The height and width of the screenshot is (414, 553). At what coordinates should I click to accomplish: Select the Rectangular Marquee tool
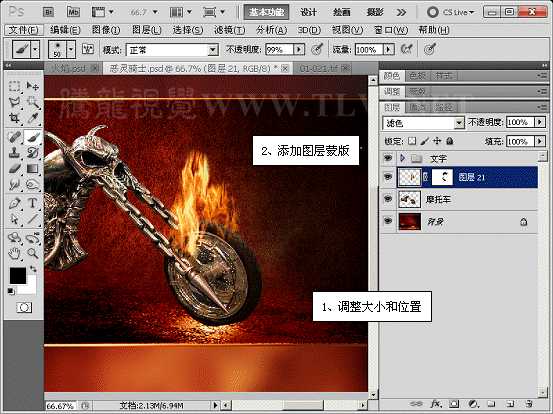coord(14,86)
